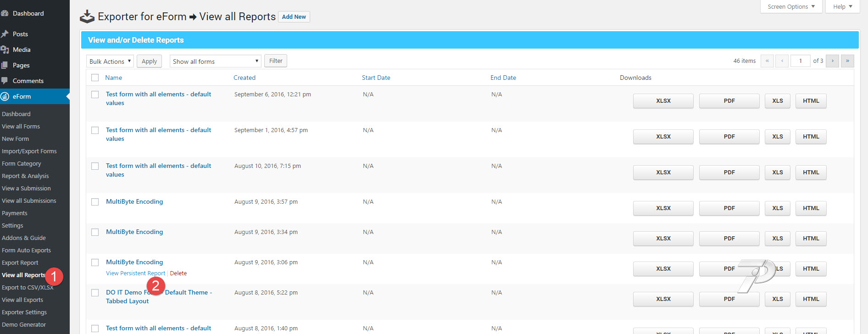
Task: Open Export to CSV/XLSX submenu item
Action: pyautogui.click(x=28, y=287)
